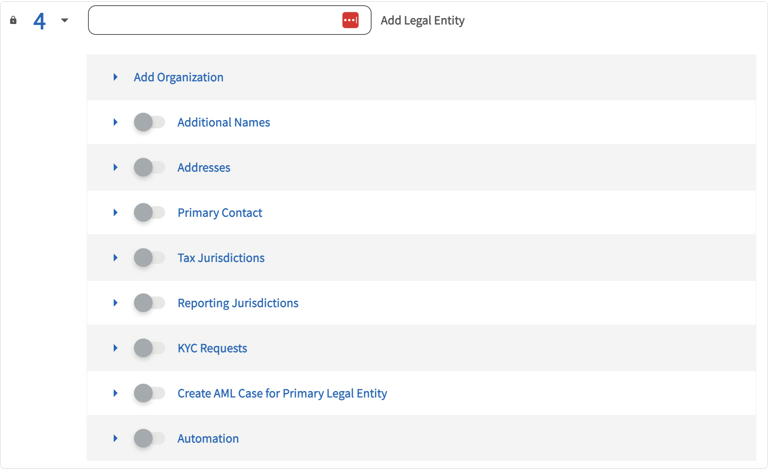Image resolution: width=772 pixels, height=472 pixels.
Task: Open the Tax Jurisdictions link
Action: (221, 258)
